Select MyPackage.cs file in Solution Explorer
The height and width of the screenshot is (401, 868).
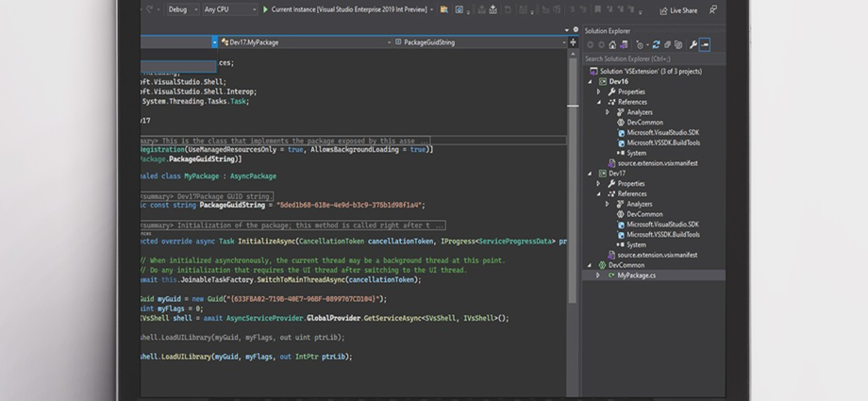click(637, 276)
